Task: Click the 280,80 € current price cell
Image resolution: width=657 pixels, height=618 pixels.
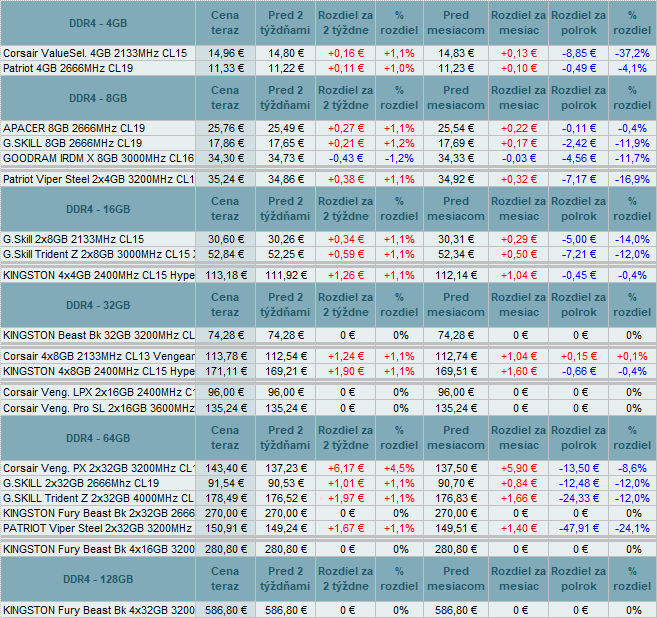Action: [225, 549]
